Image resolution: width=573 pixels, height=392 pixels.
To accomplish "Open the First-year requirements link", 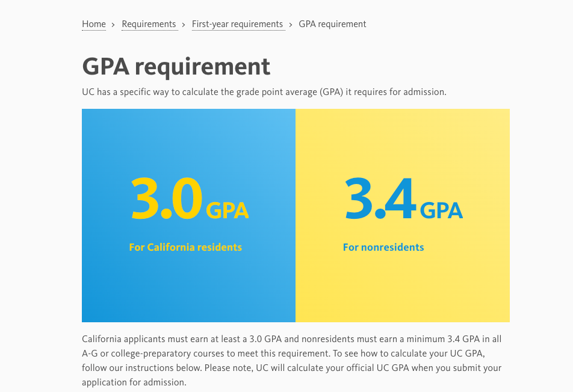I will coord(238,24).
